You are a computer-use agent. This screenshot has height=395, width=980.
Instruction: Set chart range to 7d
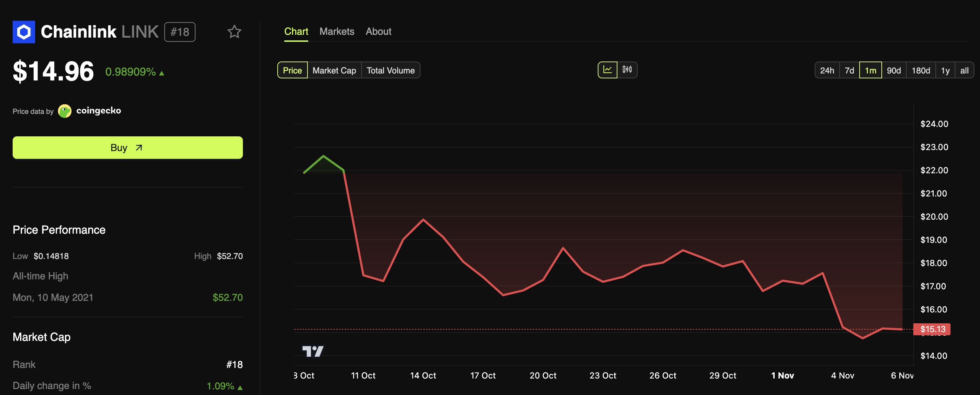849,71
